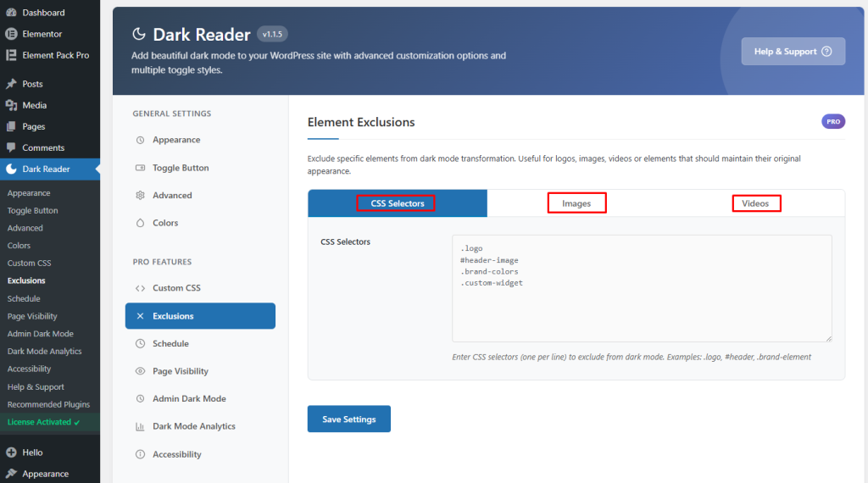Click the "#header-image" line in textarea
The image size is (868, 483).
pos(489,260)
